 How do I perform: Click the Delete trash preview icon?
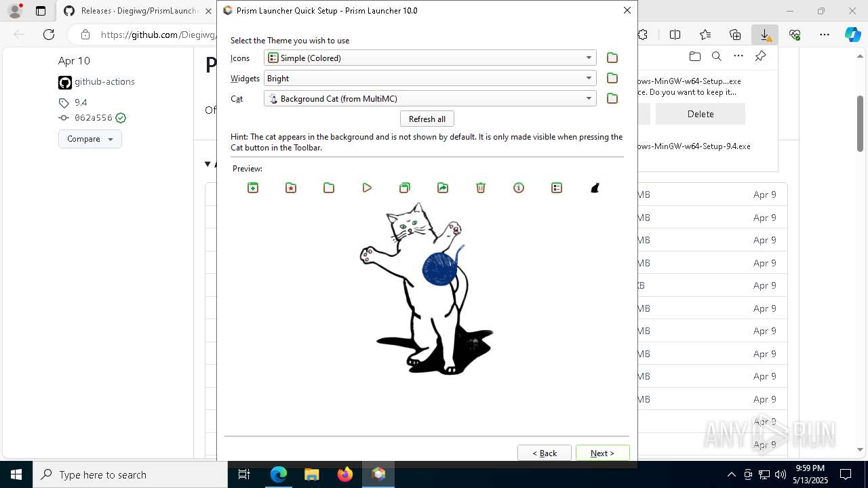point(481,188)
